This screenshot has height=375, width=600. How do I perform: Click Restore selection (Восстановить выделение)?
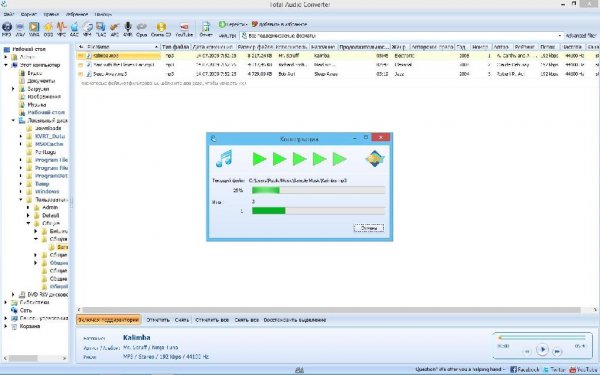coord(295,320)
